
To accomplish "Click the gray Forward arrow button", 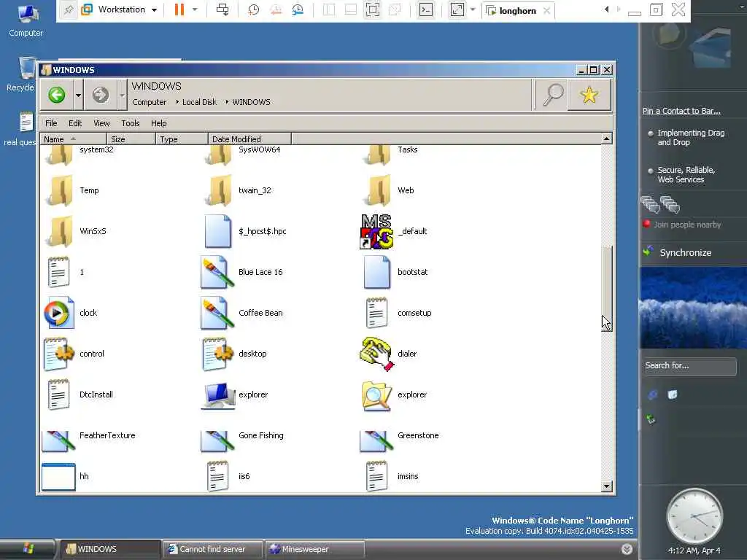I will pos(100,95).
